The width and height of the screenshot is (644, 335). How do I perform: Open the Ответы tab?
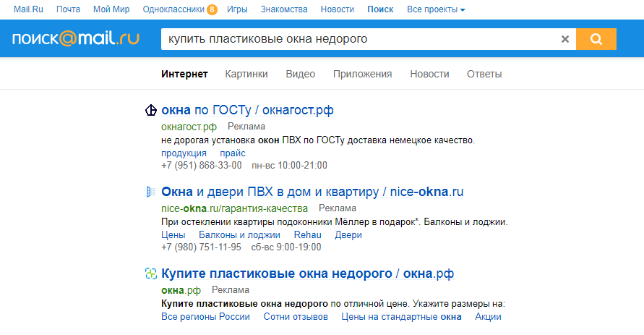484,74
